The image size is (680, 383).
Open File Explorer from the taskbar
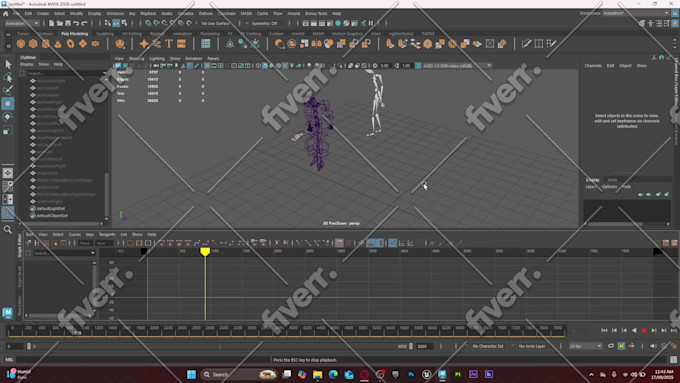click(x=317, y=374)
